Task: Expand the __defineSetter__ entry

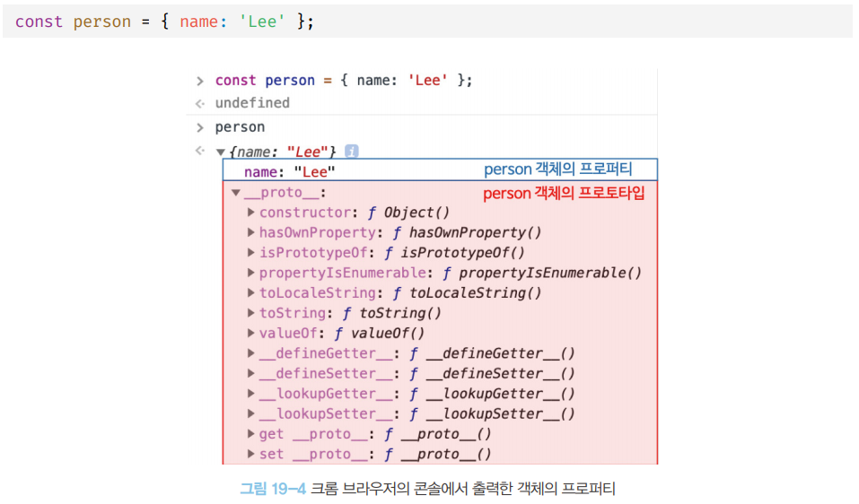Action: [x=251, y=374]
